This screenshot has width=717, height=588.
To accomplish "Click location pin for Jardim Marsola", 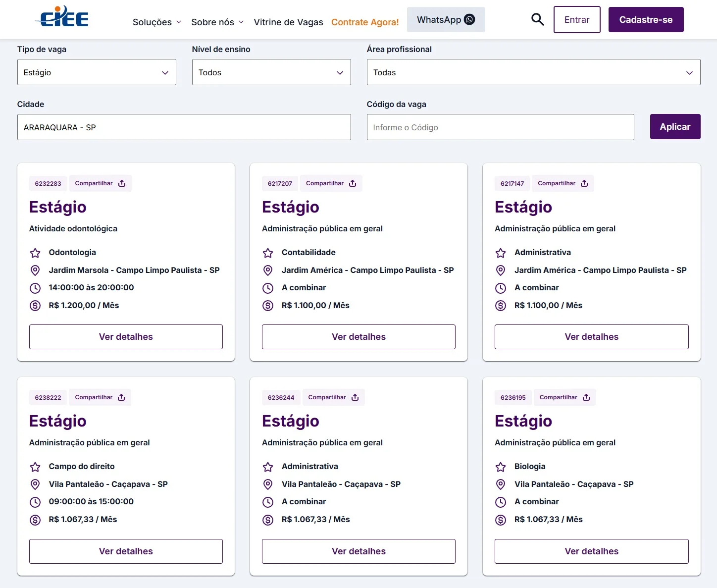I will [x=35, y=270].
